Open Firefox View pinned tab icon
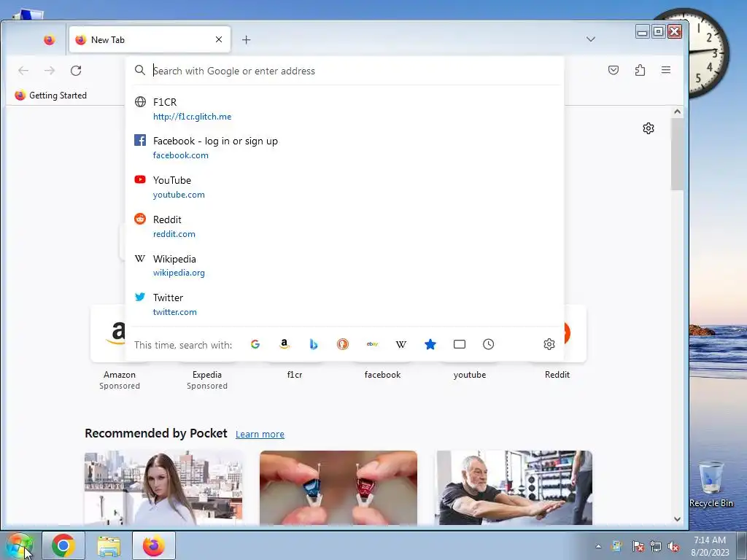Screen dimensions: 747x560 point(49,40)
